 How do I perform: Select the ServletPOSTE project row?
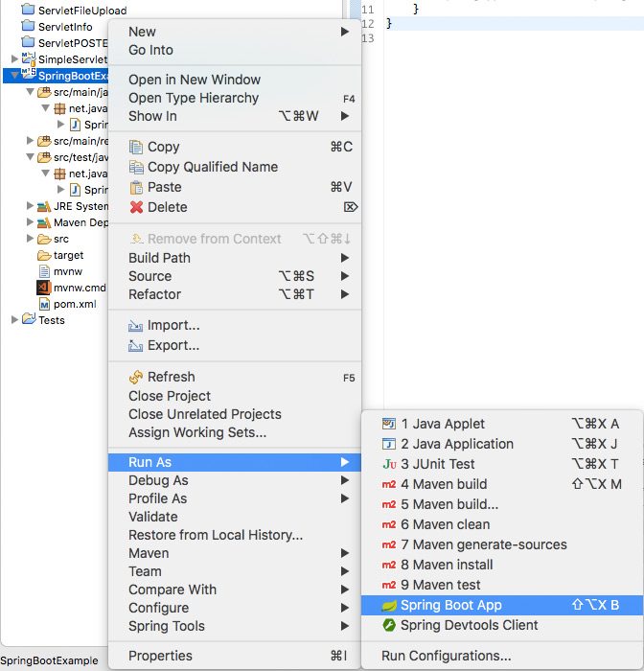[56, 43]
